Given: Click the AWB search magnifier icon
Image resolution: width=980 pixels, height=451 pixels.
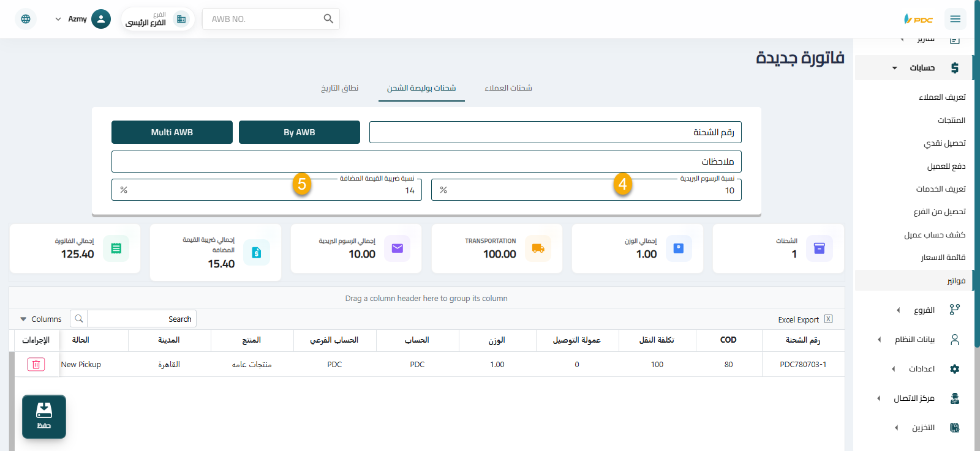Looking at the screenshot, I should point(328,19).
